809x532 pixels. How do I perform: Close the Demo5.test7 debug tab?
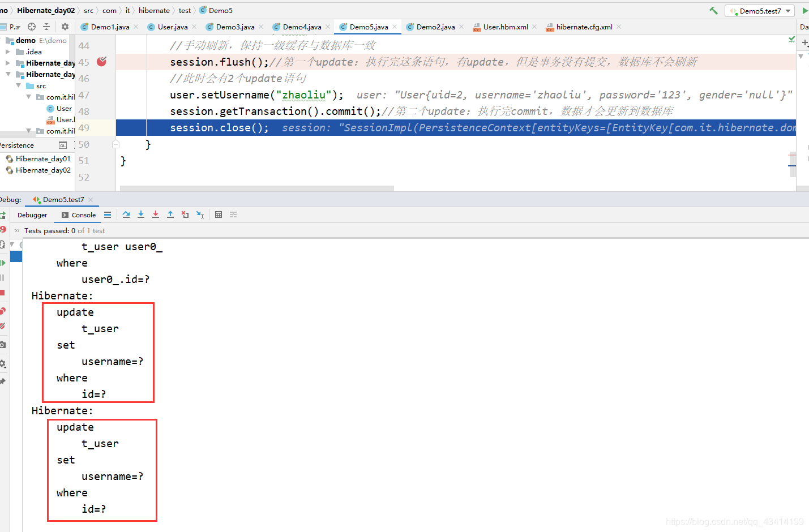(91, 199)
